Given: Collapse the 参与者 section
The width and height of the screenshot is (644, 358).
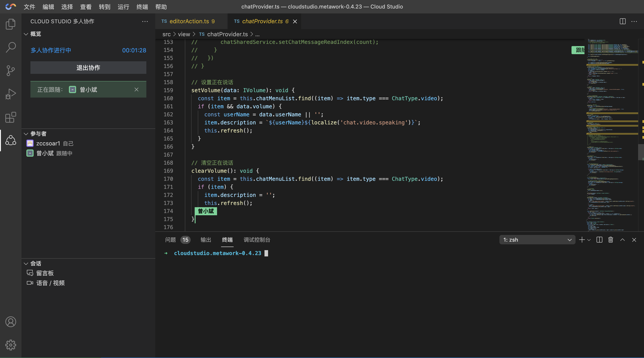Looking at the screenshot, I should pyautogui.click(x=26, y=134).
